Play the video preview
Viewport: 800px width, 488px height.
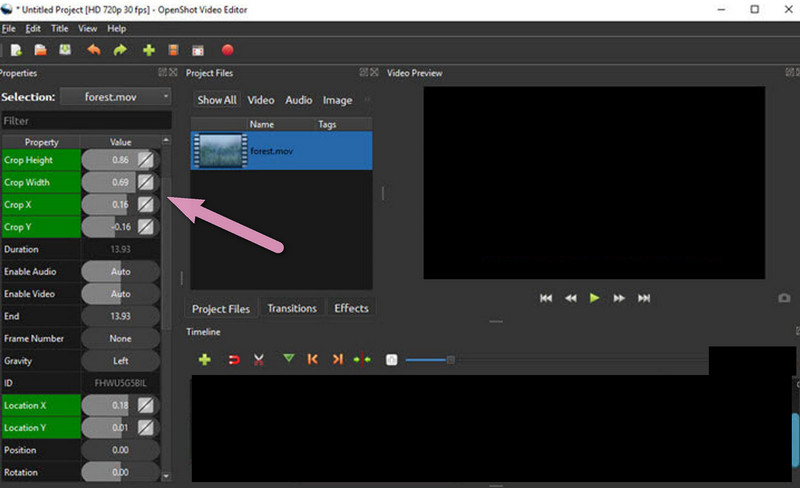[x=594, y=298]
